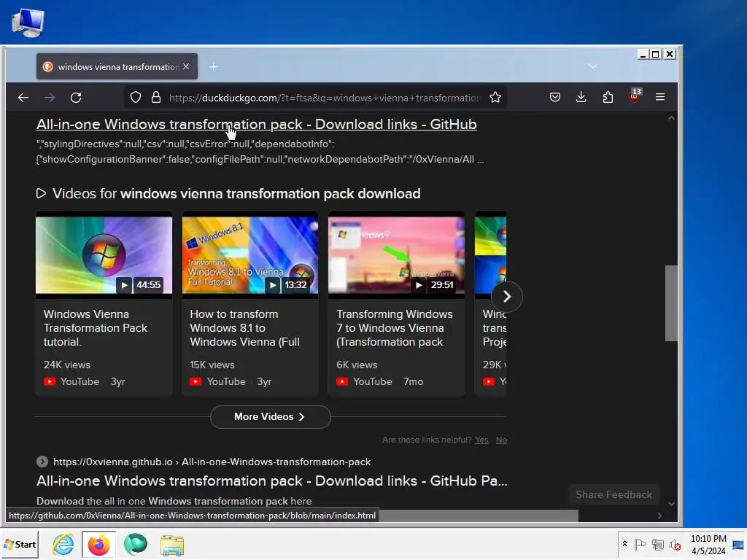The image size is (747, 560).
Task: Answer No to are these links helpful
Action: [501, 440]
